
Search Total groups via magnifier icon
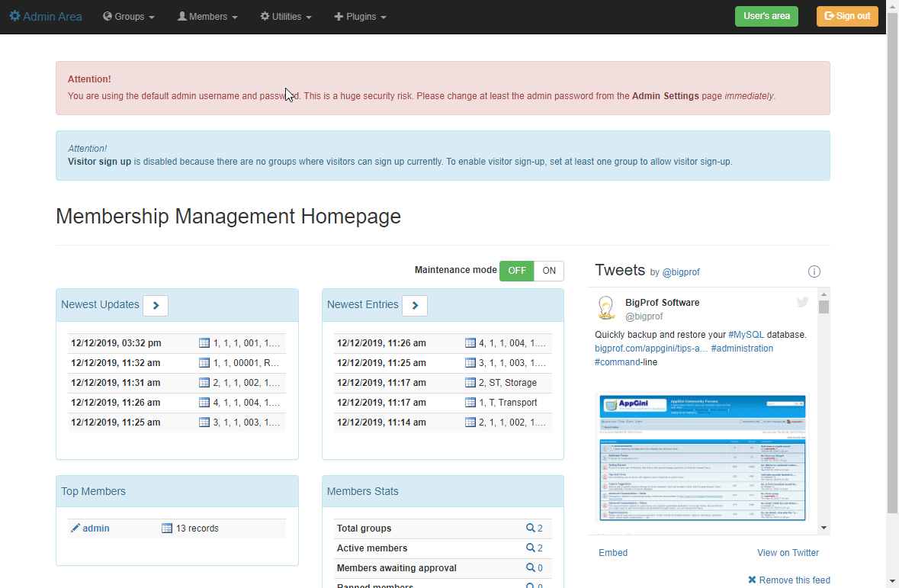(x=531, y=528)
